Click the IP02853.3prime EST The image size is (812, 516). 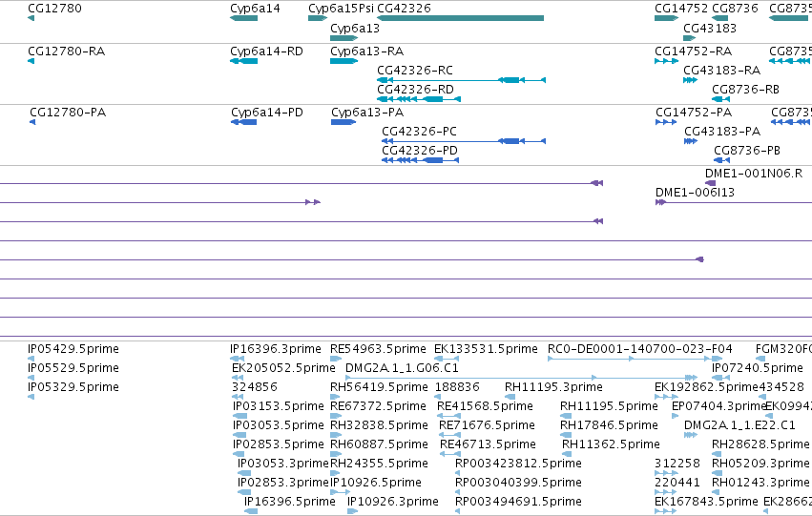point(244,492)
